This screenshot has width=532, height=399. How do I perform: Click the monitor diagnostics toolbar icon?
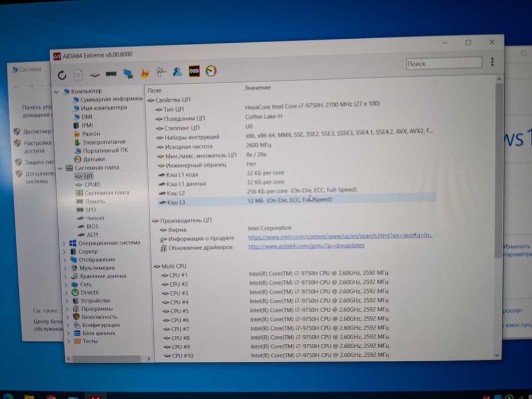(128, 74)
